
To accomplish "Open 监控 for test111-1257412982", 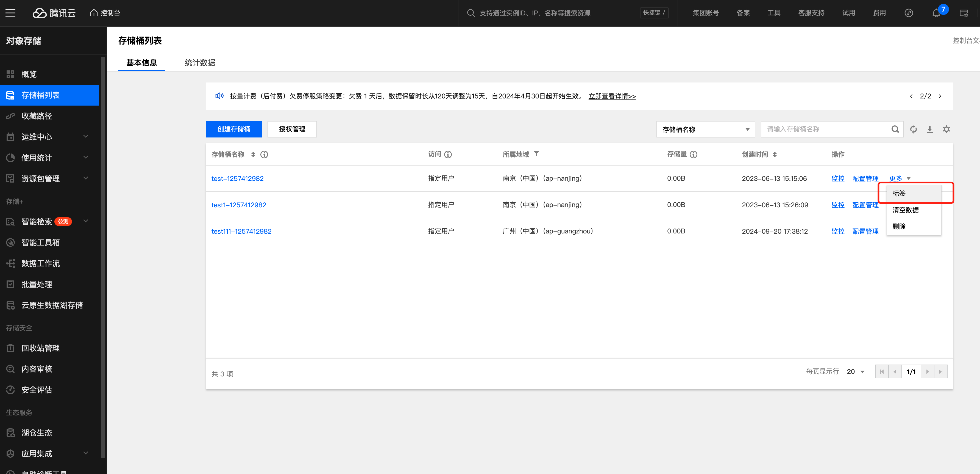I will click(838, 232).
